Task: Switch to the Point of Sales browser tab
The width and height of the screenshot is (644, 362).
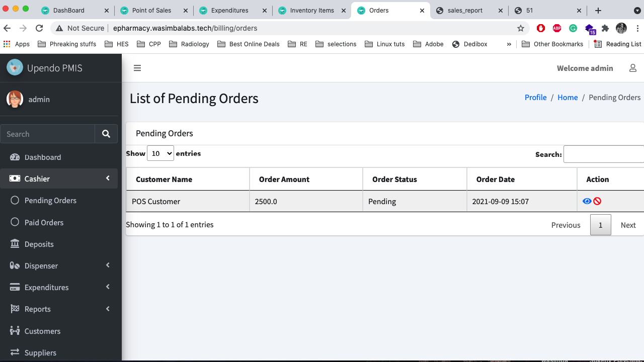Action: click(x=151, y=11)
